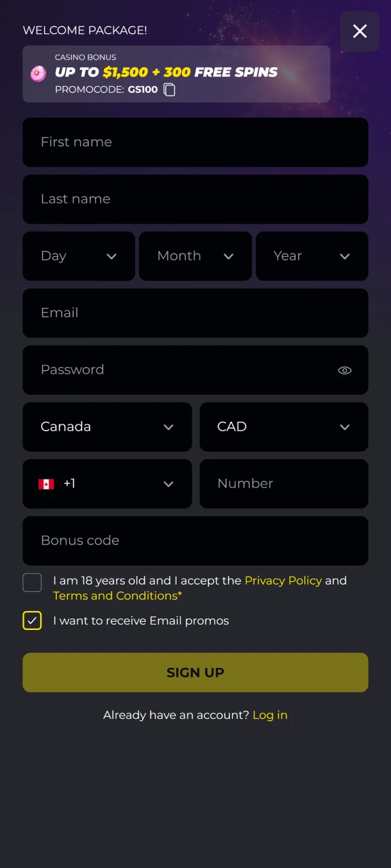Expand the +1 phone code selector

pos(107,484)
